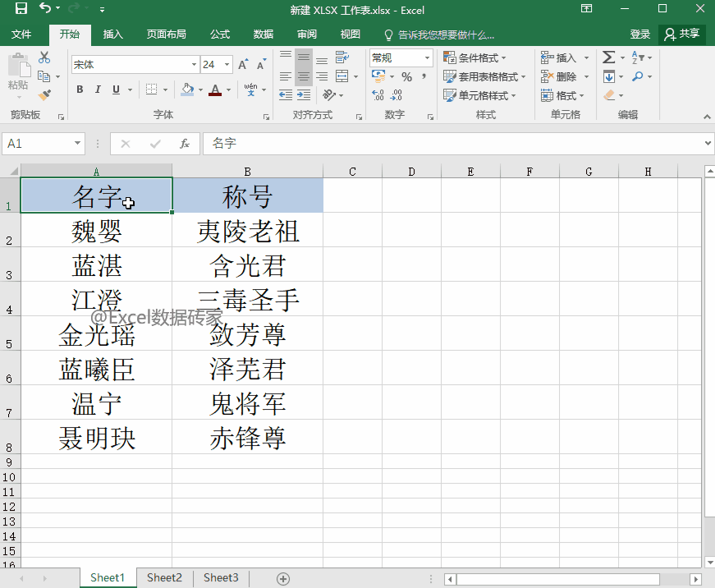Toggle center horizontal alignment

(304, 76)
